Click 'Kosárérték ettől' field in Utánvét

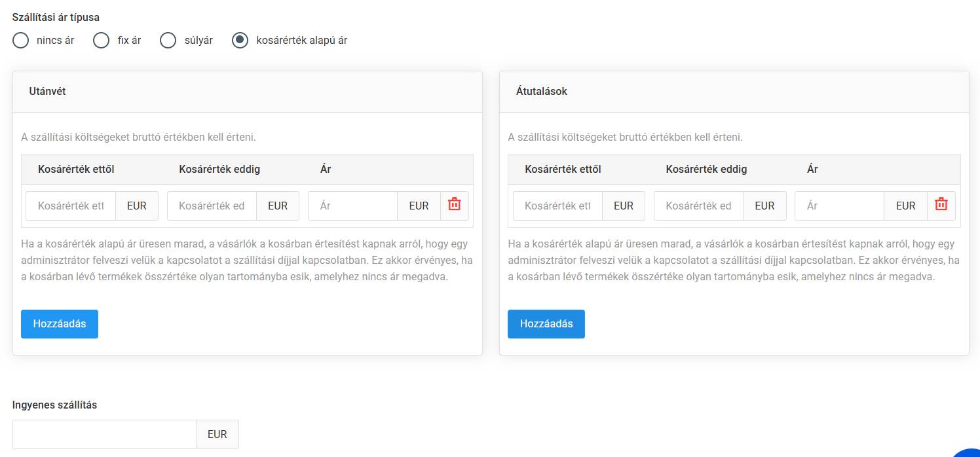click(71, 206)
